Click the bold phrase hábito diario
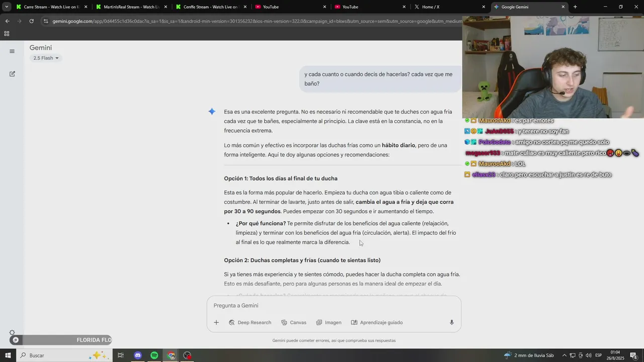The width and height of the screenshot is (644, 362). [398, 145]
